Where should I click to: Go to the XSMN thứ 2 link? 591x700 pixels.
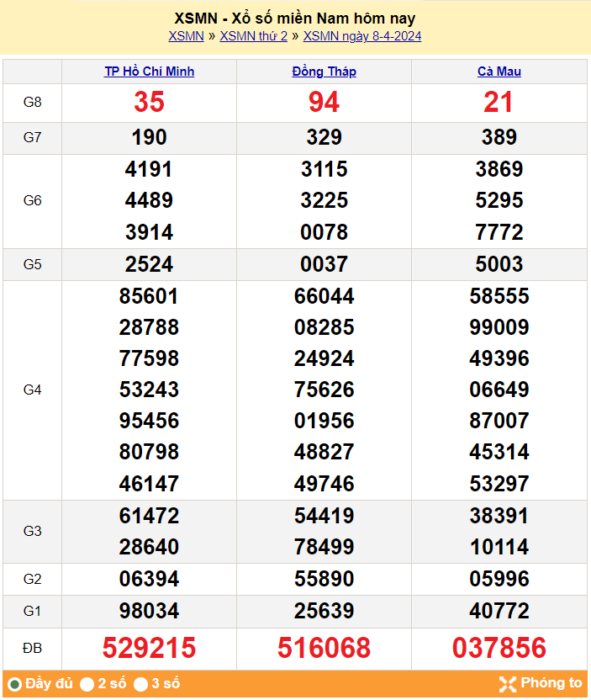point(253,36)
